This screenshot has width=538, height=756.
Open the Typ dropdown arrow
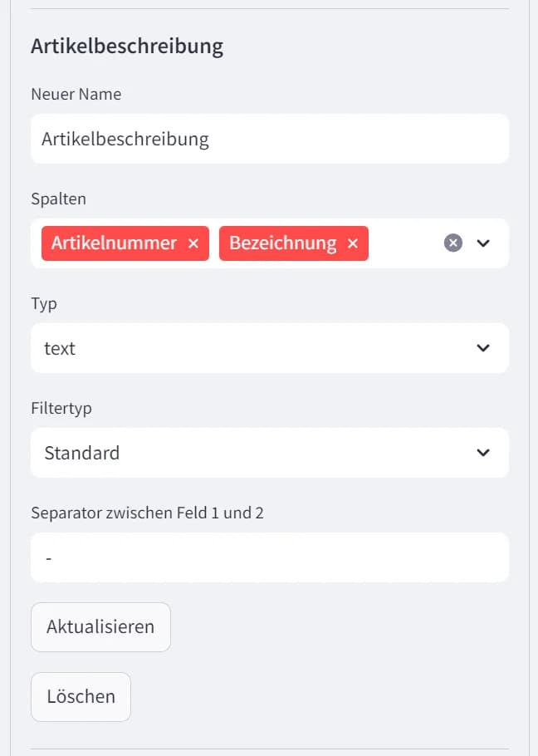[x=484, y=348]
